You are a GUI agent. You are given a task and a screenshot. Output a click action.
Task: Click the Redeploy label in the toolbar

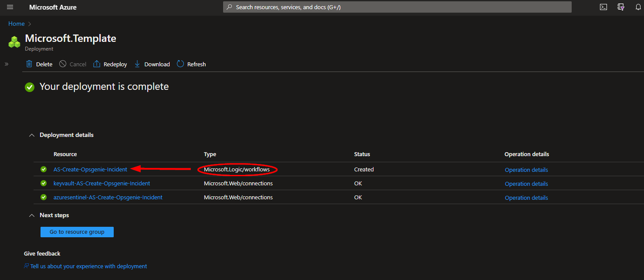pyautogui.click(x=115, y=64)
